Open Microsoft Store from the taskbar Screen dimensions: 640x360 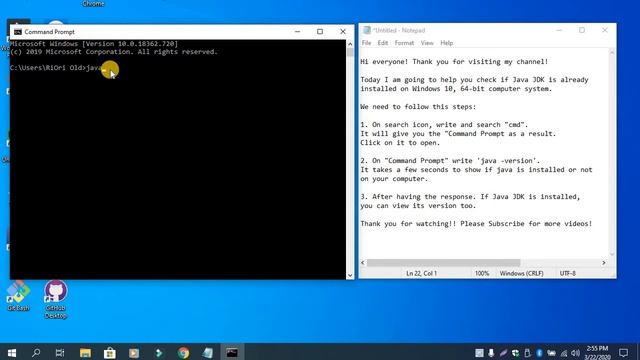point(109,353)
